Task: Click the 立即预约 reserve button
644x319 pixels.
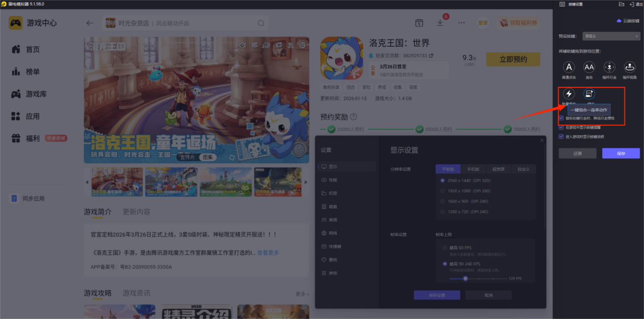Action: pyautogui.click(x=513, y=59)
